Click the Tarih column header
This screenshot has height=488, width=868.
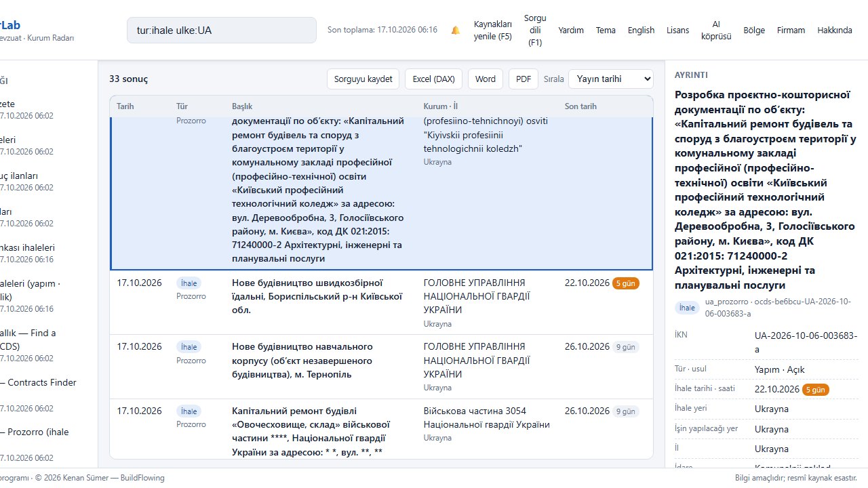click(125, 106)
